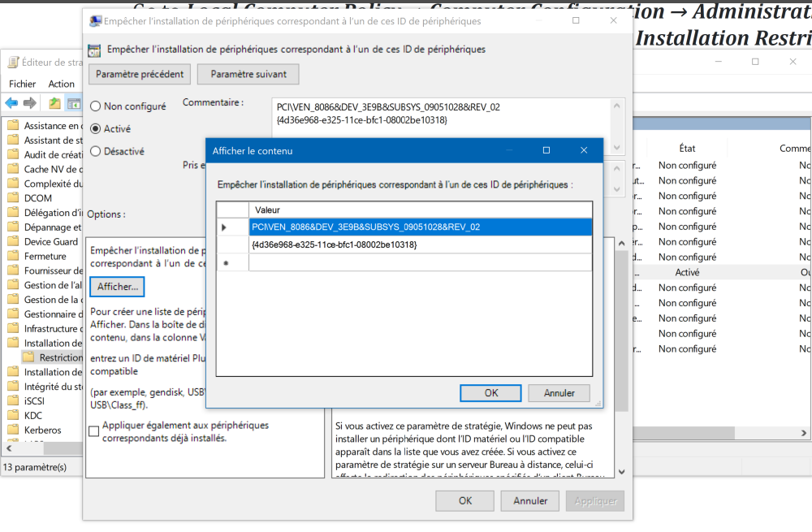812x532 pixels.
Task: Click the Kerberos folder icon in the tree
Action: (x=14, y=430)
